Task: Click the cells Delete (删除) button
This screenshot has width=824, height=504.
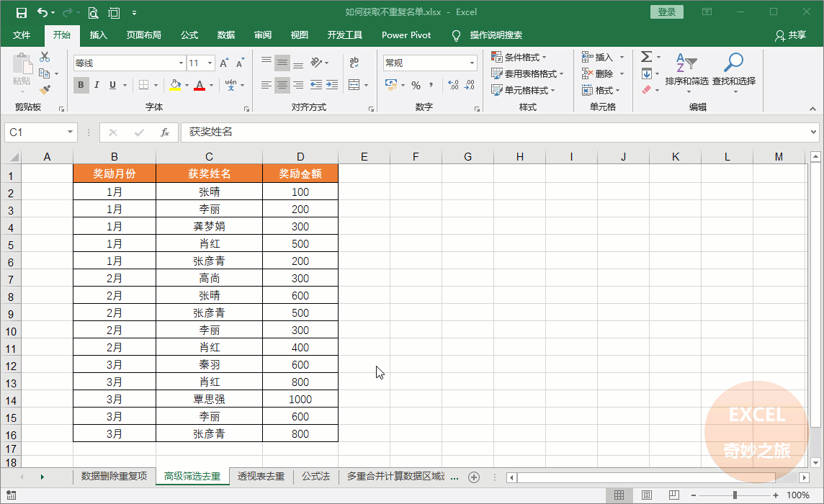Action: 598,73
